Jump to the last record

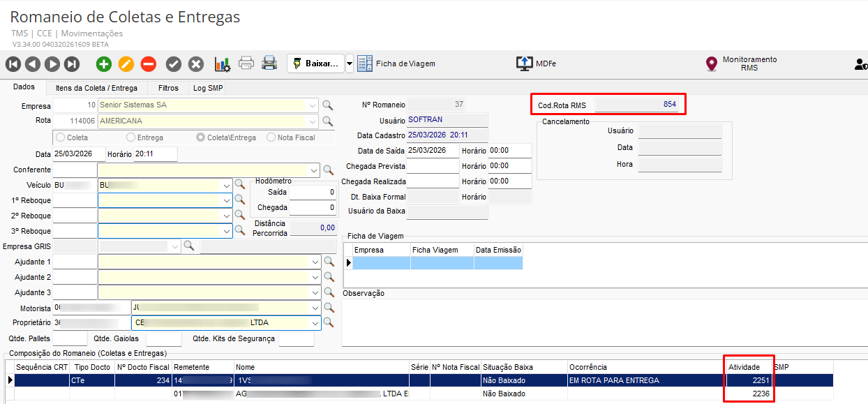pos(72,64)
